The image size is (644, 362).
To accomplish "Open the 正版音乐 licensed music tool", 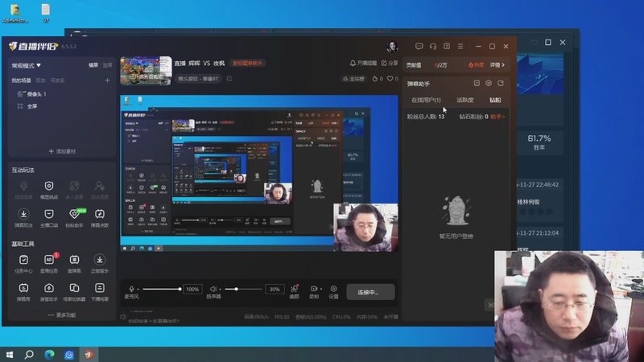I will click(100, 264).
